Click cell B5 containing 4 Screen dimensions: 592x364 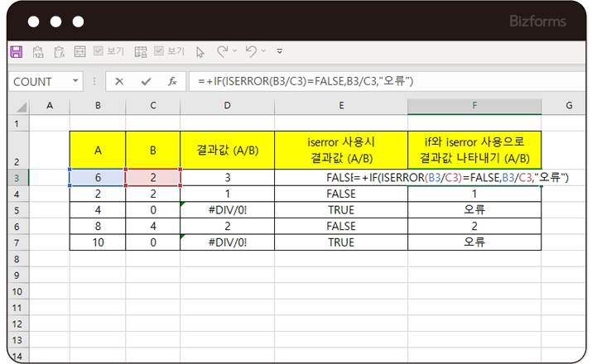point(98,210)
